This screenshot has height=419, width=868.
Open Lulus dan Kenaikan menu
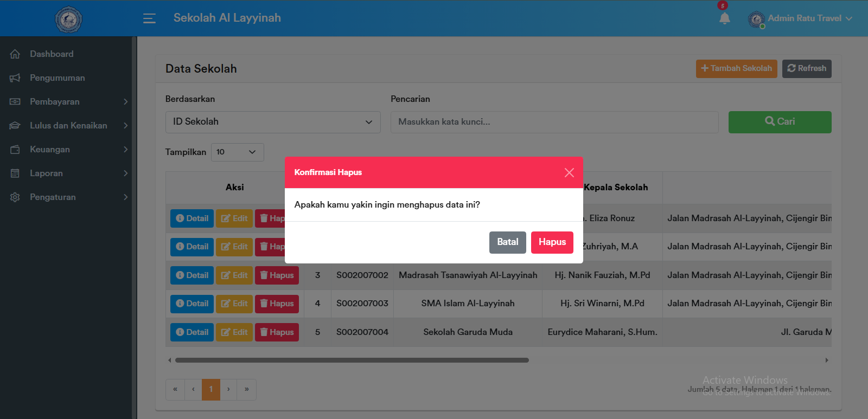pyautogui.click(x=68, y=126)
